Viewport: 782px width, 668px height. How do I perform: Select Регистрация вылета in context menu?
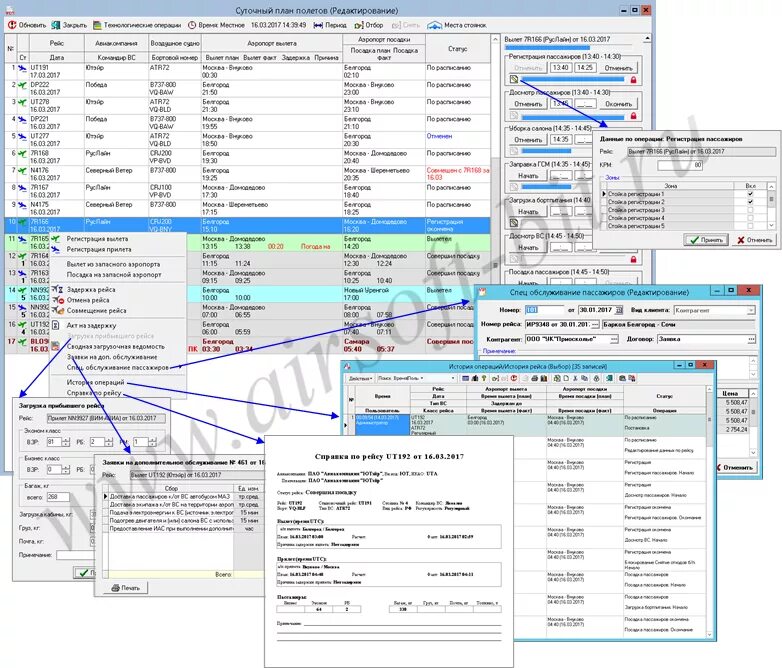click(x=97, y=239)
